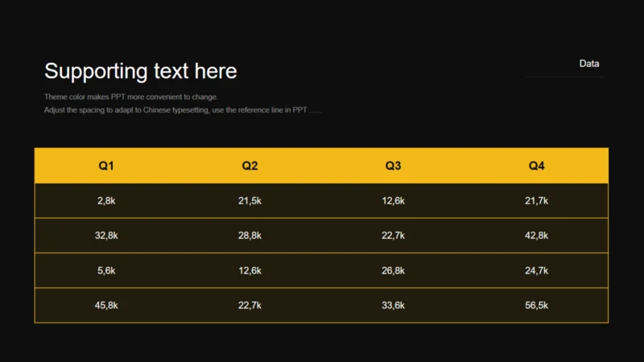
Task: Select the Q3 header cell
Action: [393, 166]
